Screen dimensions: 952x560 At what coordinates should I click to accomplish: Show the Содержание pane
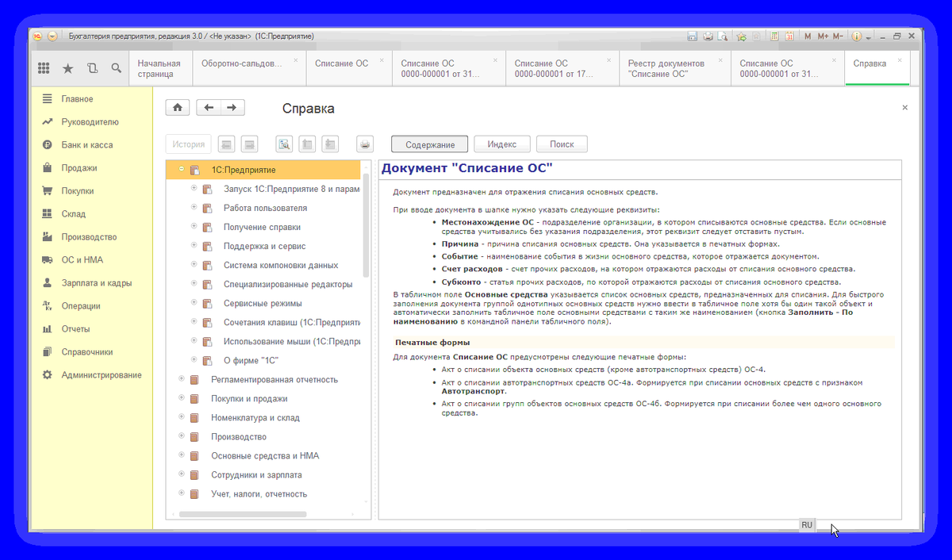click(x=430, y=144)
